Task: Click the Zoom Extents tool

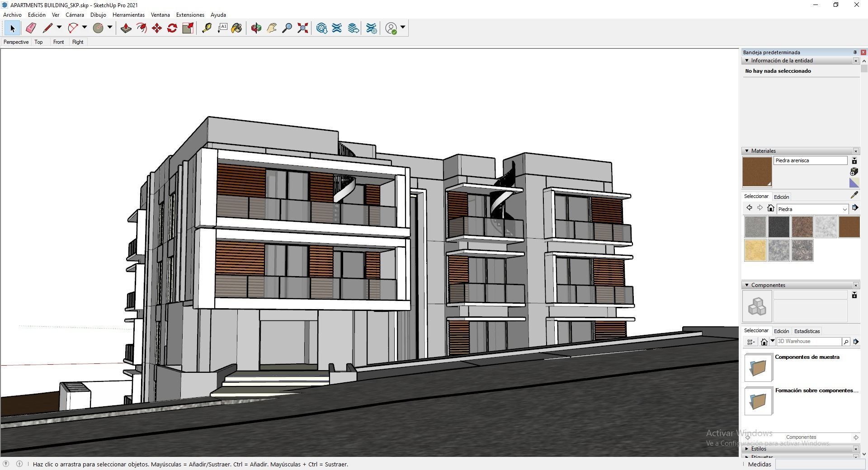Action: pos(303,28)
